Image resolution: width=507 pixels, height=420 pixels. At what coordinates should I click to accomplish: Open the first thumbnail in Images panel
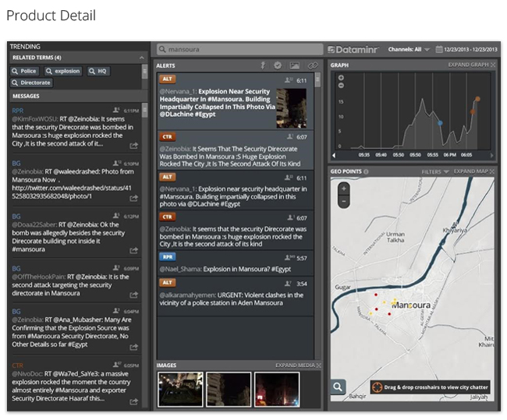point(179,389)
